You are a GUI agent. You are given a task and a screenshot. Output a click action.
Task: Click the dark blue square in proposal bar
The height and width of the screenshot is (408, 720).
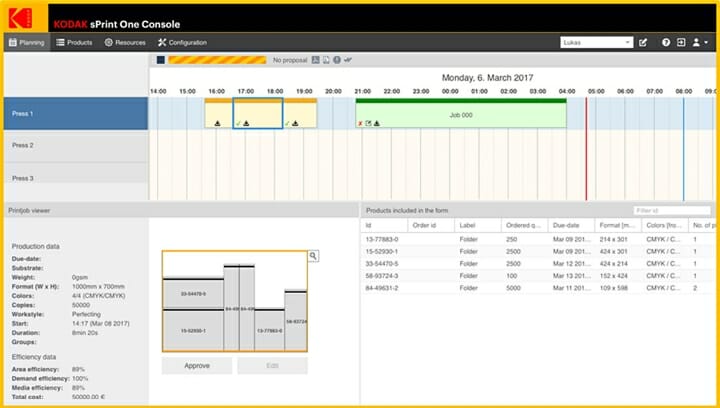[160, 60]
